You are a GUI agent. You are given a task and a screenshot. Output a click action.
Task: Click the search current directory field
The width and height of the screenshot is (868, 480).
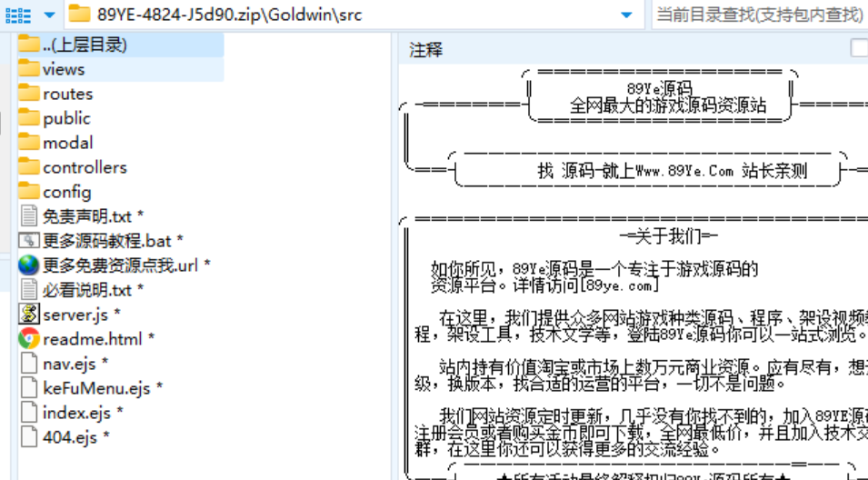coord(759,15)
